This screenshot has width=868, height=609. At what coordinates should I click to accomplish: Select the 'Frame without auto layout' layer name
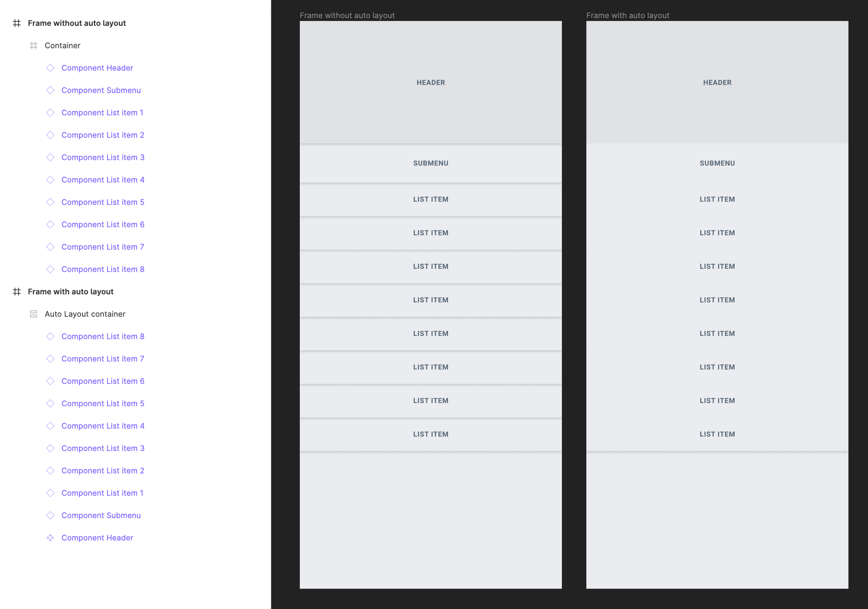click(x=77, y=23)
